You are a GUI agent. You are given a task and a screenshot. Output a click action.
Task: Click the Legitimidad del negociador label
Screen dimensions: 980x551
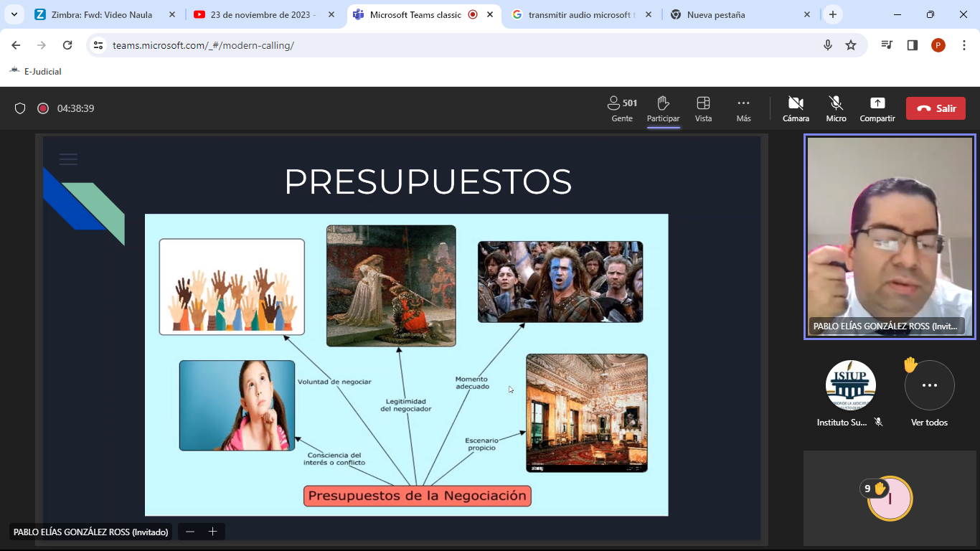pos(406,405)
